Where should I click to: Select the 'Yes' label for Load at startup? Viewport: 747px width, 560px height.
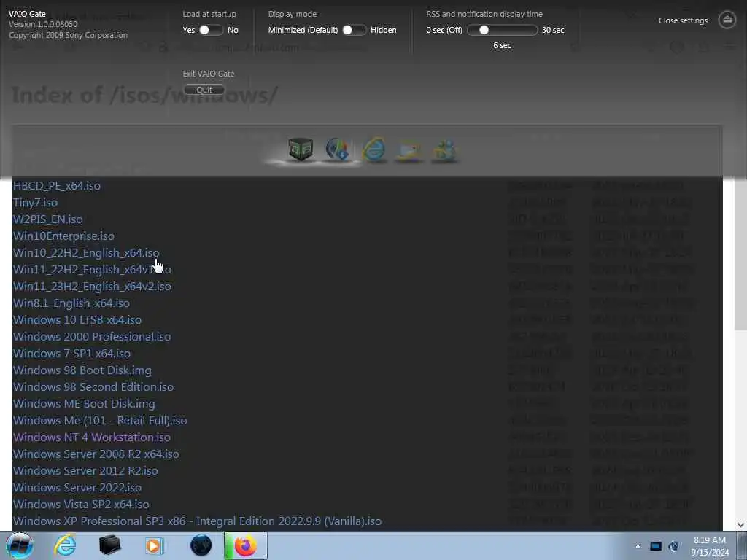tap(189, 30)
